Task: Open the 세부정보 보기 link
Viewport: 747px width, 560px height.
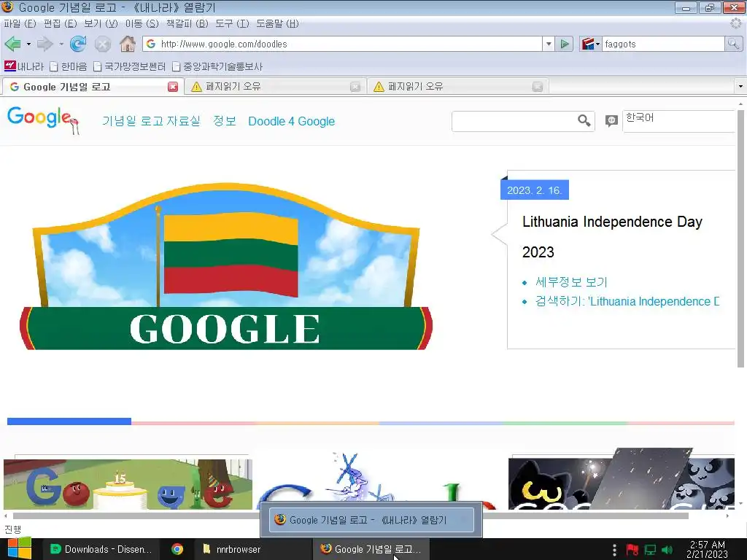Action: [571, 282]
